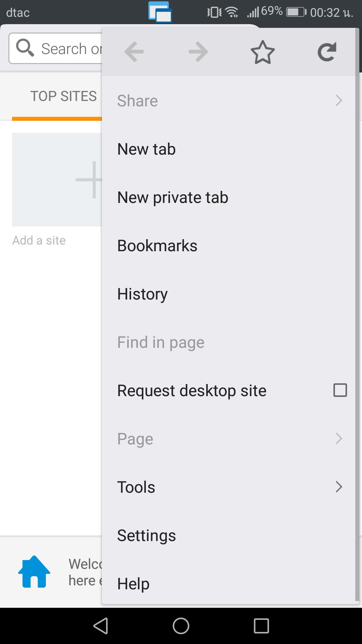
Task: Open the Android recent apps square
Action: [261, 626]
